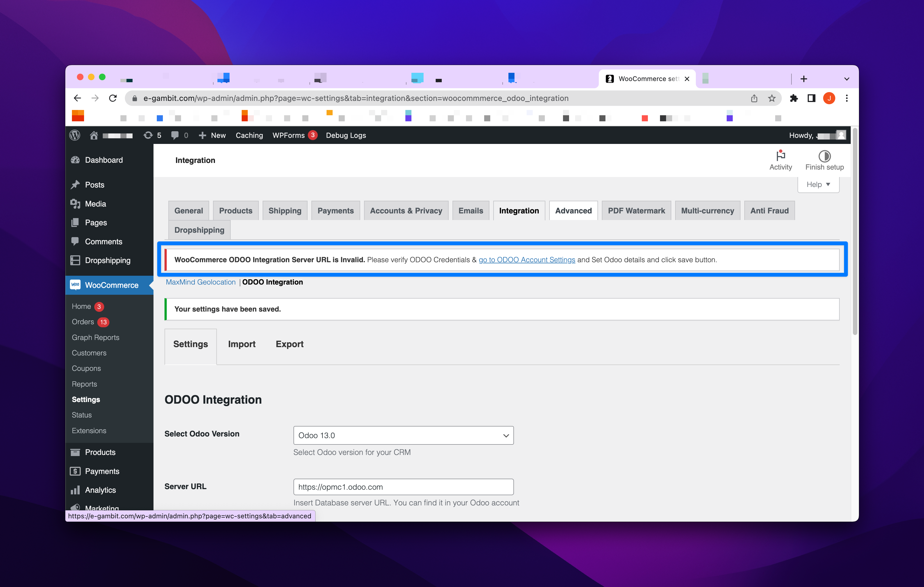Switch to the Multi-currency tab

[x=707, y=210]
